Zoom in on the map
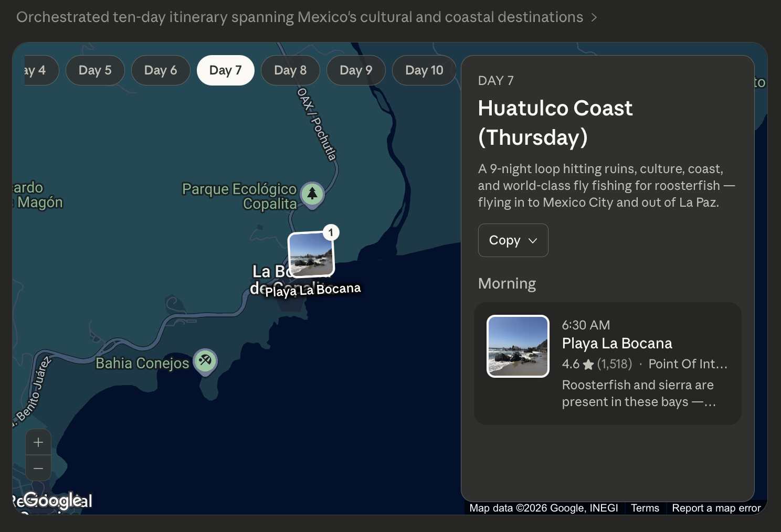Viewport: 781px width, 532px height. coord(38,442)
